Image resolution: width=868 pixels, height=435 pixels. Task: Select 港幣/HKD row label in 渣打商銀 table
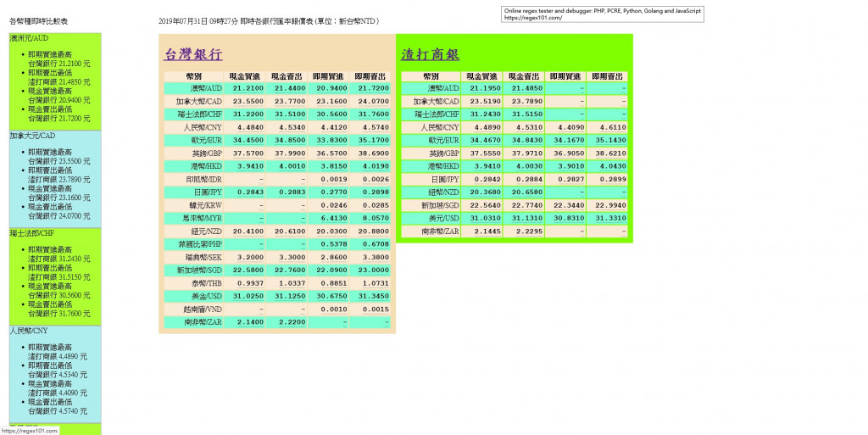point(443,166)
